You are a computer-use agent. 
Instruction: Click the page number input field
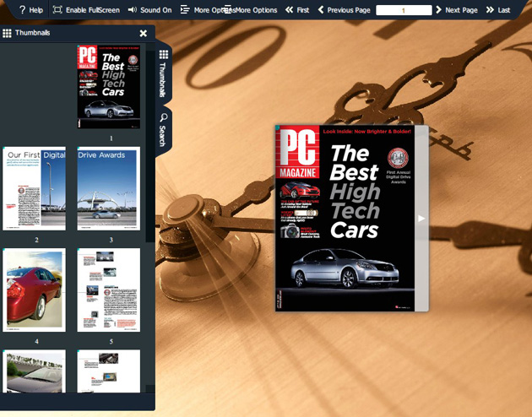point(403,10)
